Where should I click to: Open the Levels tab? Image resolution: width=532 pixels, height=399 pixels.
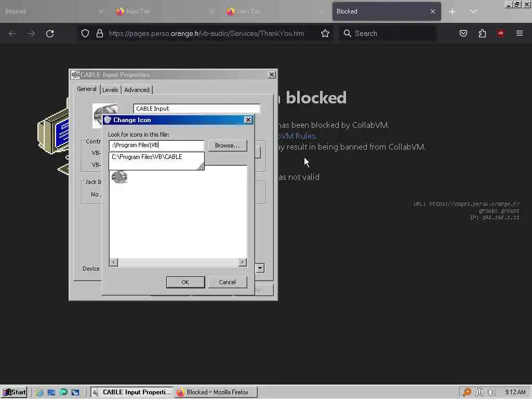(110, 90)
